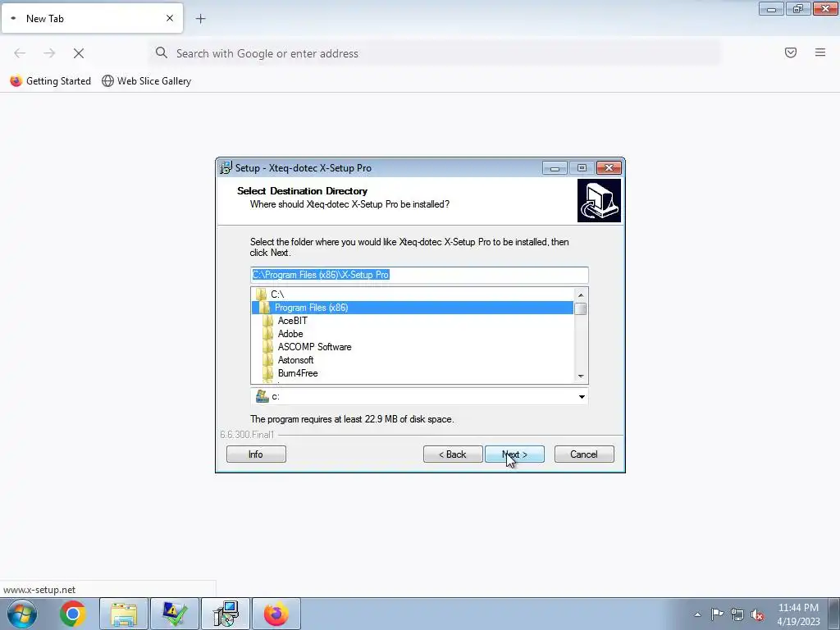
Task: Click the setup dialog title bar icon
Action: (x=226, y=167)
